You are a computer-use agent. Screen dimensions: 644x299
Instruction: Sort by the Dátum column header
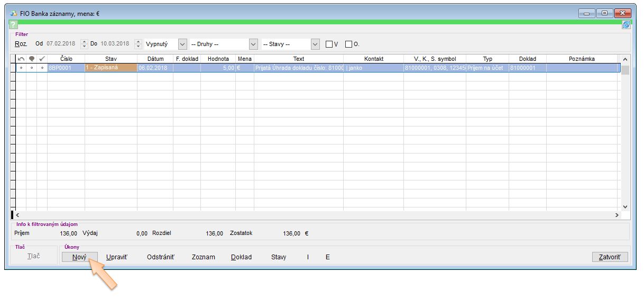155,59
